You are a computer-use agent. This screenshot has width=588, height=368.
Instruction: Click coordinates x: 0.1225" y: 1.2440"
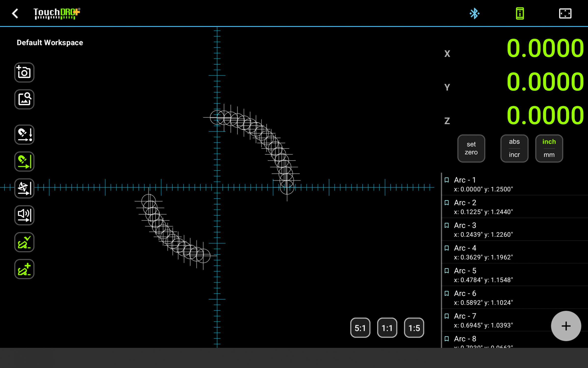[483, 212]
